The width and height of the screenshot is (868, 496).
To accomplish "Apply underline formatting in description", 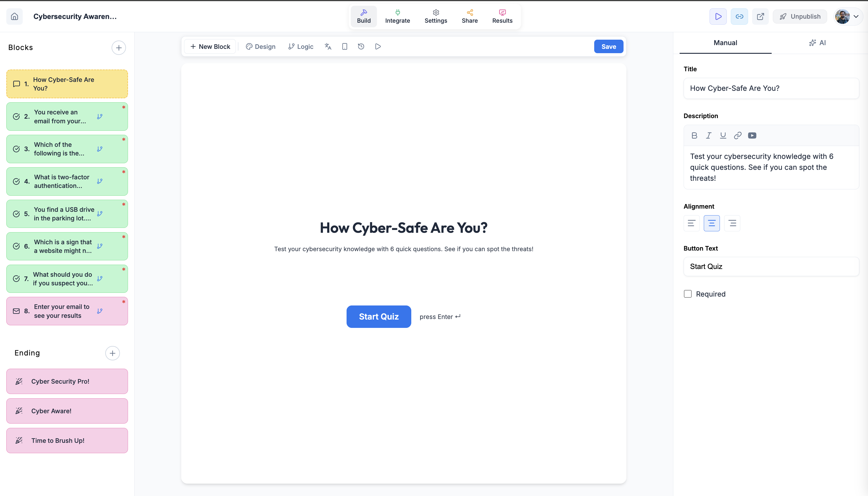I will [x=723, y=136].
